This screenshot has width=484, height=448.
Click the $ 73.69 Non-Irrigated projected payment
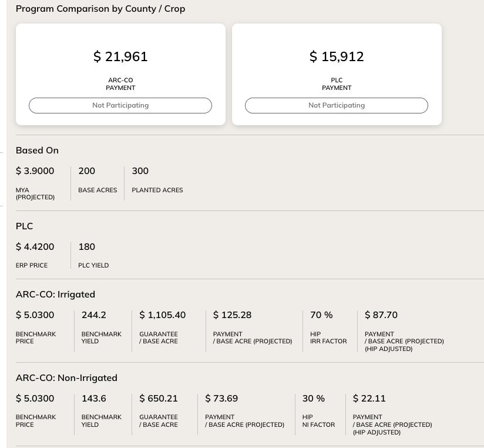221,399
